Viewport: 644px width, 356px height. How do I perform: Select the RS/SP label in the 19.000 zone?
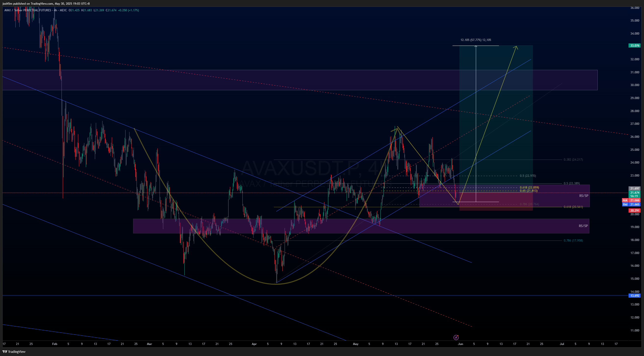pos(583,226)
